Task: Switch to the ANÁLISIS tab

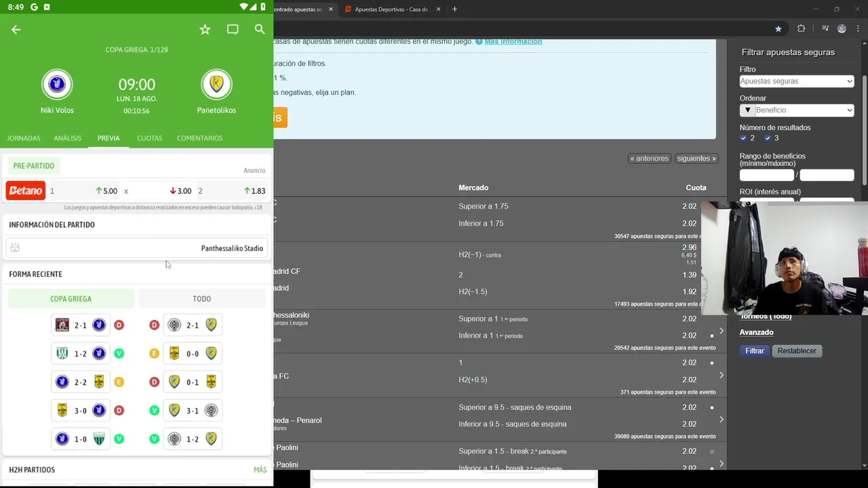Action: 68,138
